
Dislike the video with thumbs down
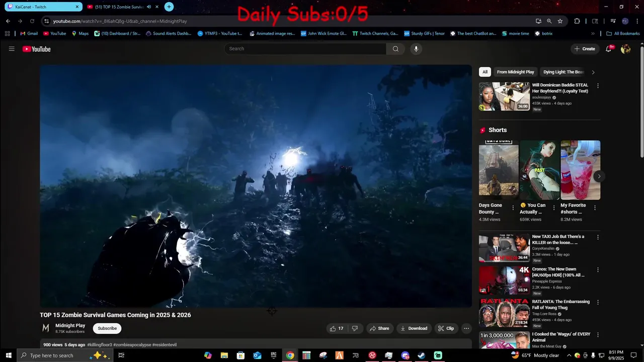tap(355, 328)
